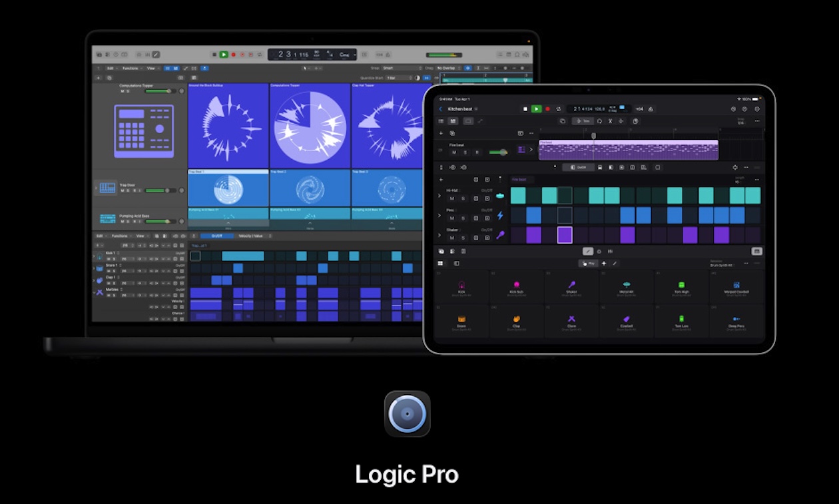This screenshot has height=504, width=839.
Task: Select On/Off edit mode in iPad sequencer
Action: (x=579, y=167)
